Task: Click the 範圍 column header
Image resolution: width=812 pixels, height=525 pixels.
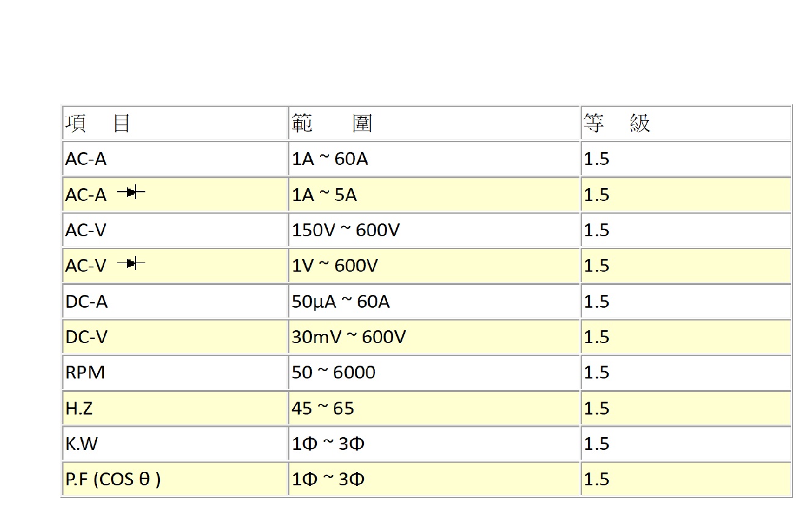Action: click(x=332, y=124)
